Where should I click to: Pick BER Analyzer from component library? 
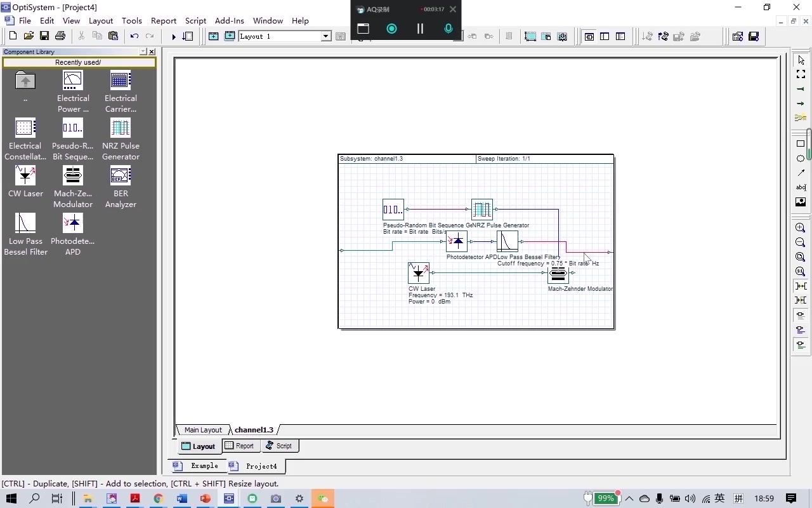click(121, 187)
